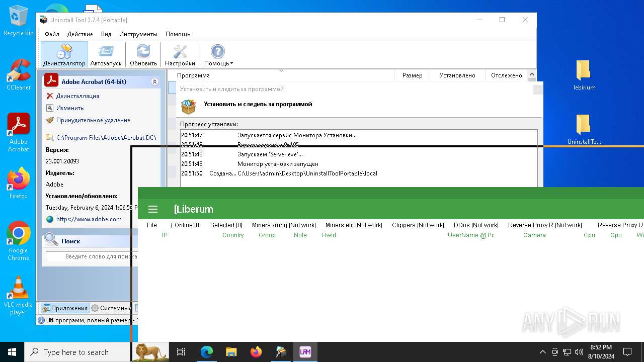This screenshot has height=362, width=644.
Task: Click the Деинсталляция action link
Action: click(x=77, y=96)
